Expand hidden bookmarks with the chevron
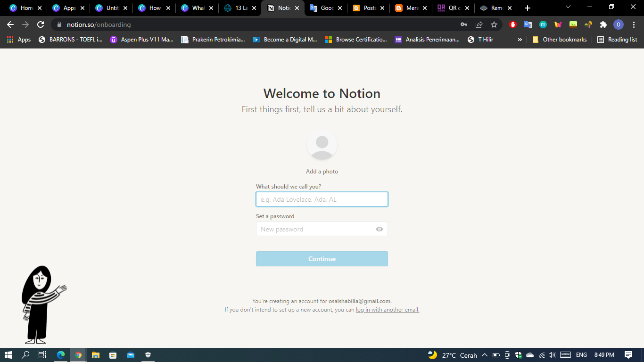644x362 pixels. [x=520, y=40]
